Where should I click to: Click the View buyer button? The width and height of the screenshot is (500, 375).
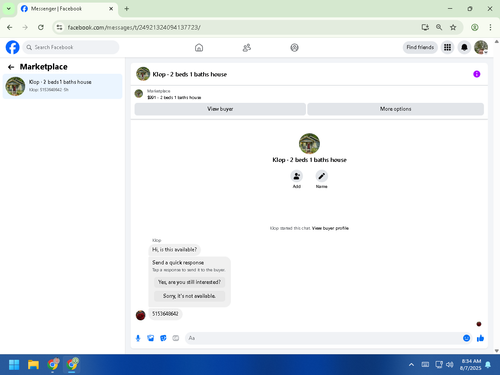click(x=220, y=109)
